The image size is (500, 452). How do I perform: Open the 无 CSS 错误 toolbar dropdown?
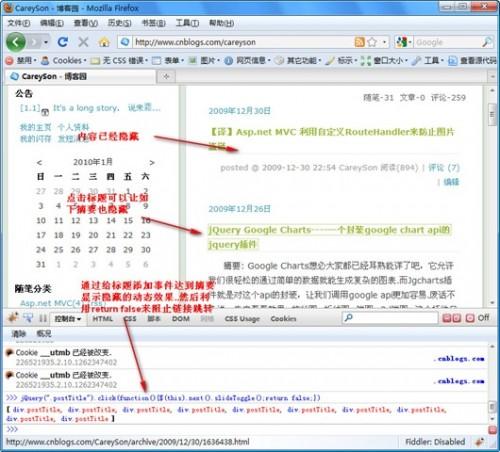[119, 61]
